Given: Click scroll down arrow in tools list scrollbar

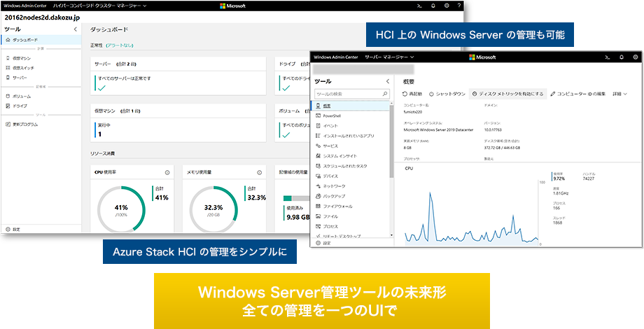Looking at the screenshot, I should coord(391,235).
